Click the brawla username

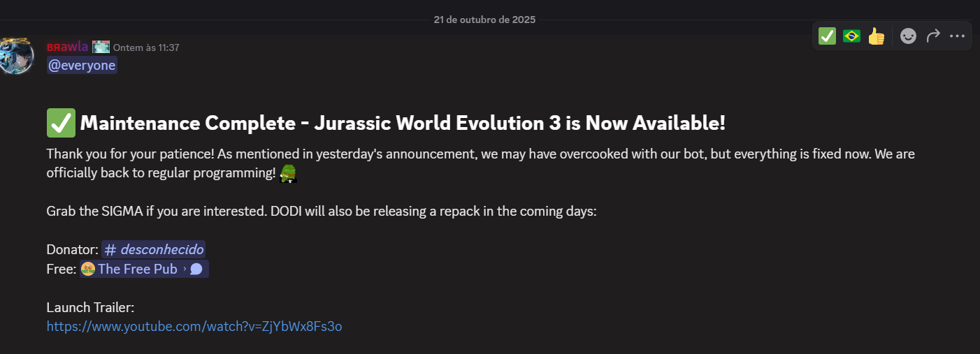[67, 47]
